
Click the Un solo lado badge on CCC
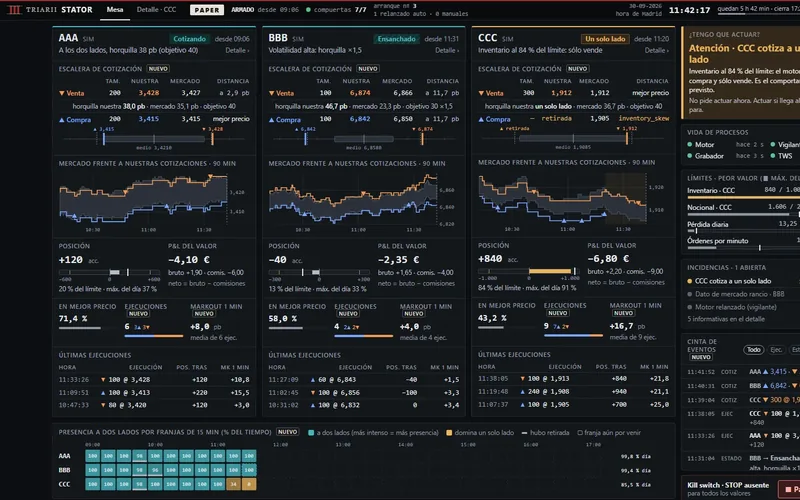605,39
